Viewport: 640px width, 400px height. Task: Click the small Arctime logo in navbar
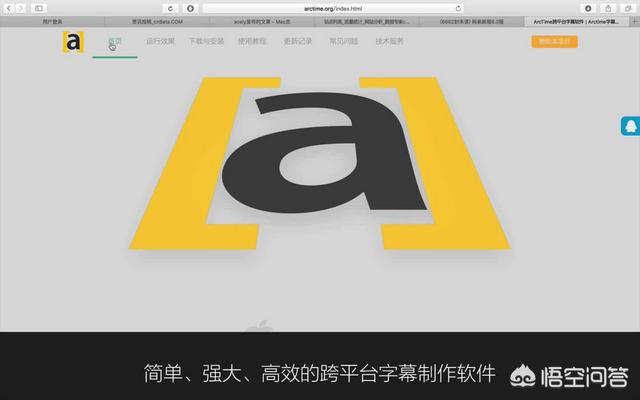pos(73,42)
